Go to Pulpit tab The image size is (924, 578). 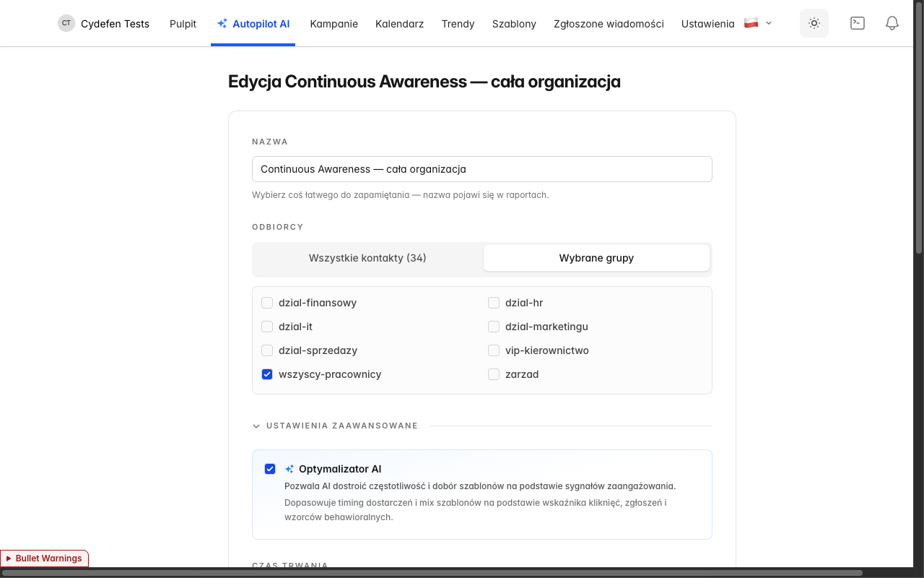183,24
